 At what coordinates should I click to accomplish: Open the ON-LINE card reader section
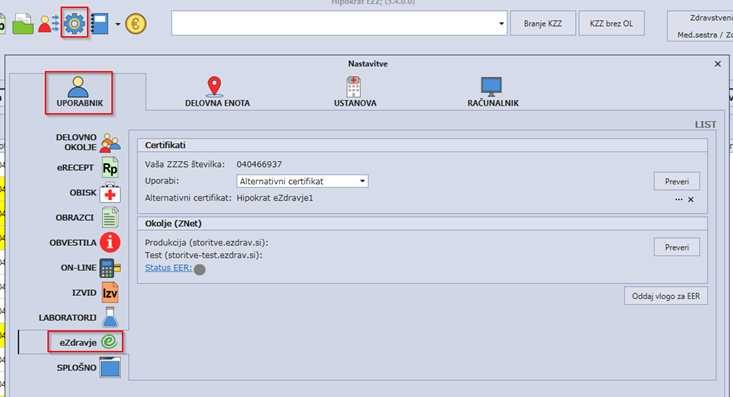pyautogui.click(x=90, y=268)
